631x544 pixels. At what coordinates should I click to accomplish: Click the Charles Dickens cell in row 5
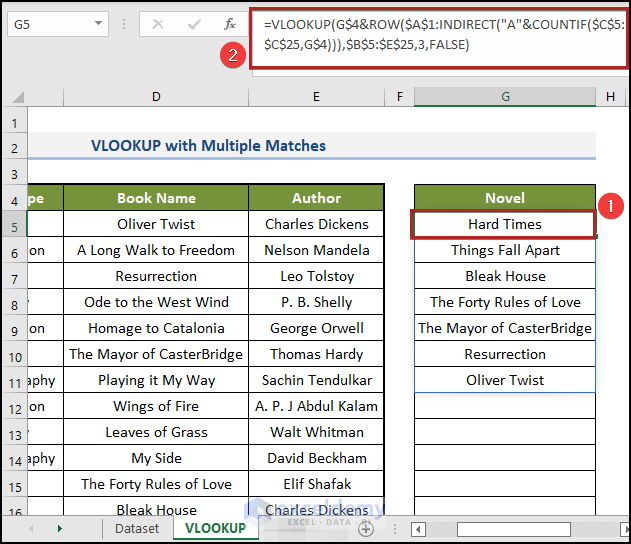(x=316, y=224)
